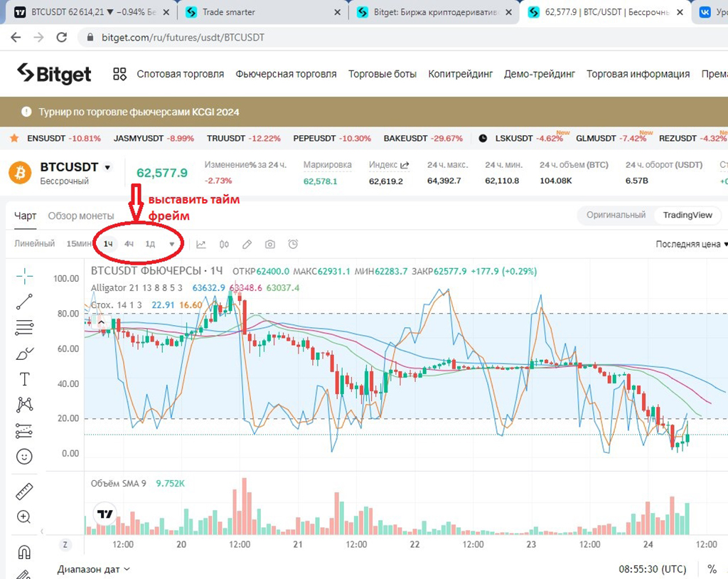Open the Обзор монеты tab
This screenshot has width=728, height=579.
(x=80, y=216)
